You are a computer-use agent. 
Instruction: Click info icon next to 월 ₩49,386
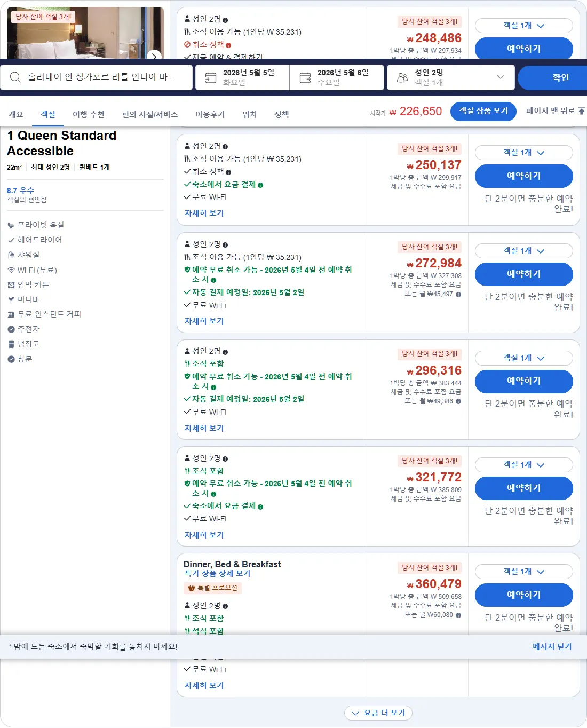tap(458, 401)
